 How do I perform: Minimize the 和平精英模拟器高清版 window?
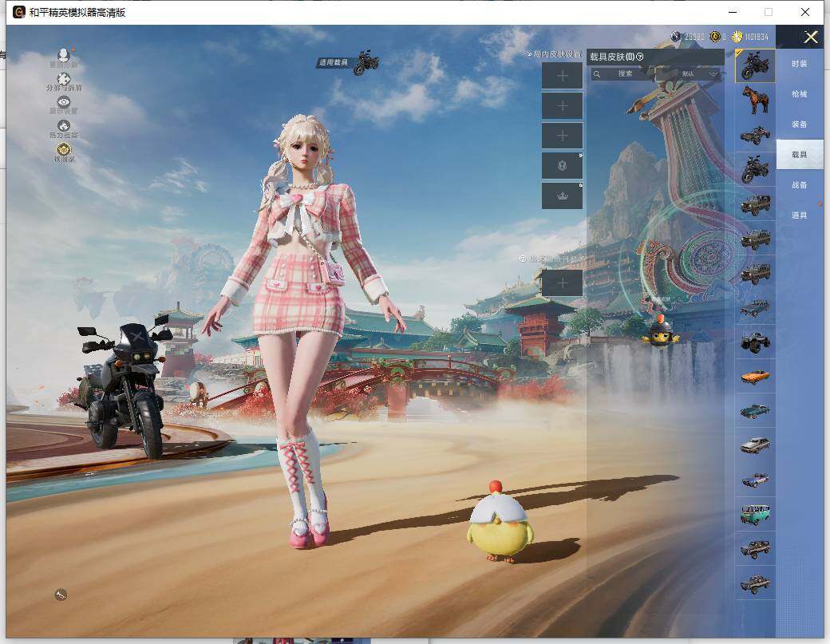pyautogui.click(x=733, y=12)
